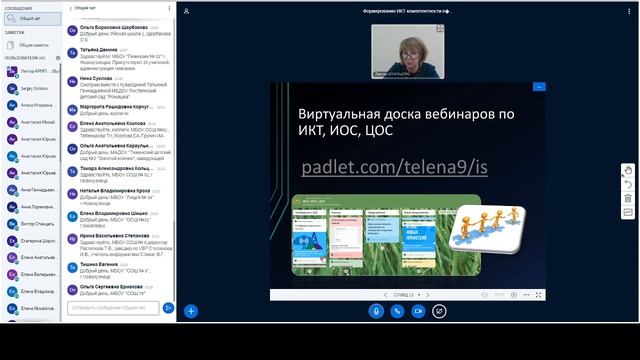
Task: Open main options menu at top right
Action: [x=629, y=11]
